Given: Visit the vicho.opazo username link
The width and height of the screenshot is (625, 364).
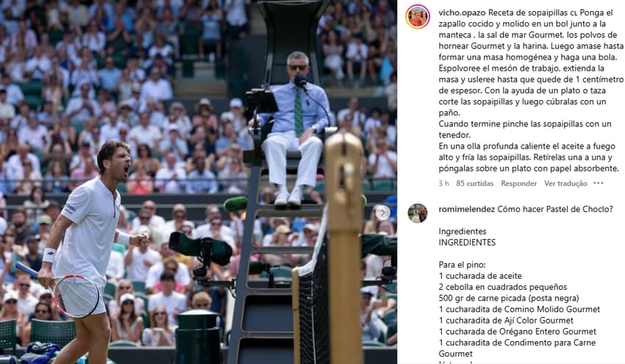Looking at the screenshot, I should (462, 13).
